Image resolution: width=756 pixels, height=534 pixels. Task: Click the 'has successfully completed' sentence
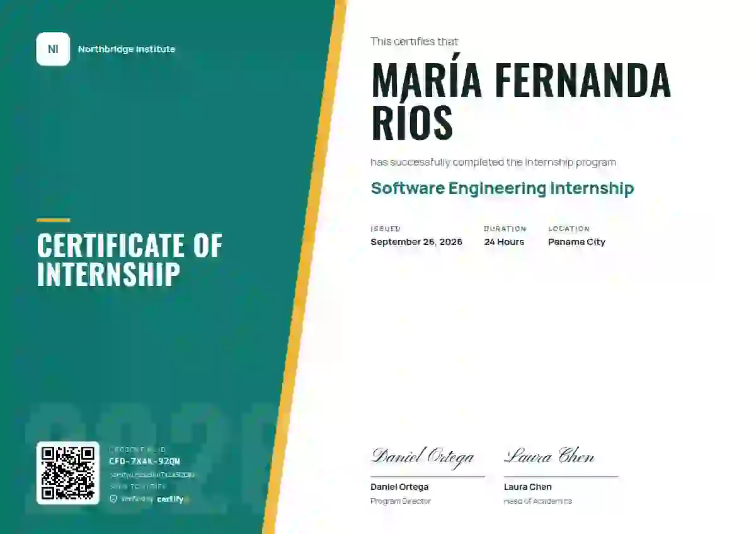pos(493,162)
